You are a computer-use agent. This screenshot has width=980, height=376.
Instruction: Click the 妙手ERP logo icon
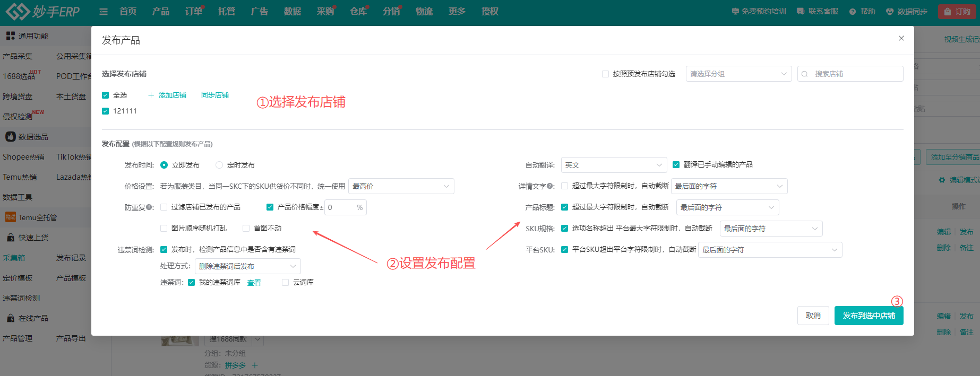[x=17, y=11]
